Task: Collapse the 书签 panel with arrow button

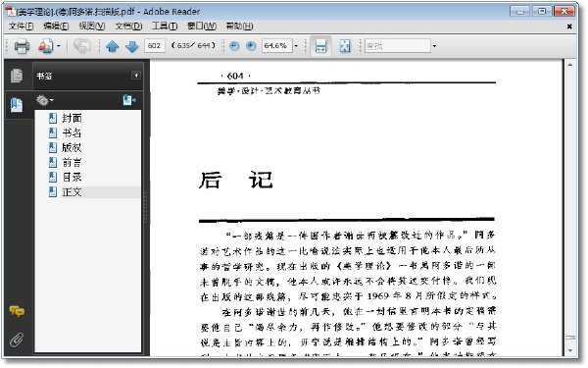Action: (x=136, y=76)
